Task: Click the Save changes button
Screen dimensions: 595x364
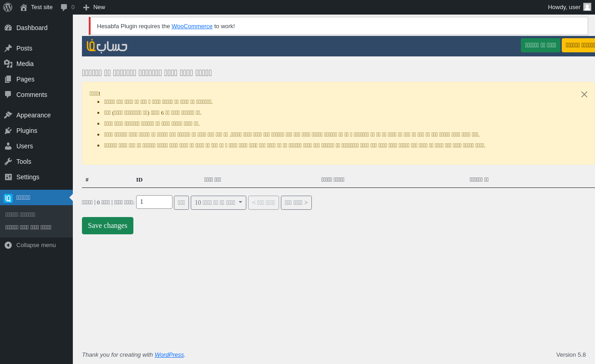Action: [x=107, y=226]
